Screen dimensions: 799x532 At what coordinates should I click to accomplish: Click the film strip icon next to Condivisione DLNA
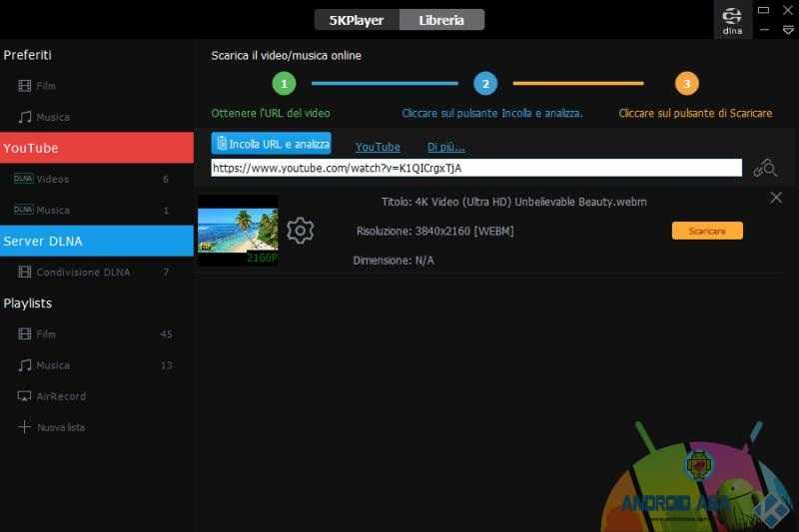(24, 271)
